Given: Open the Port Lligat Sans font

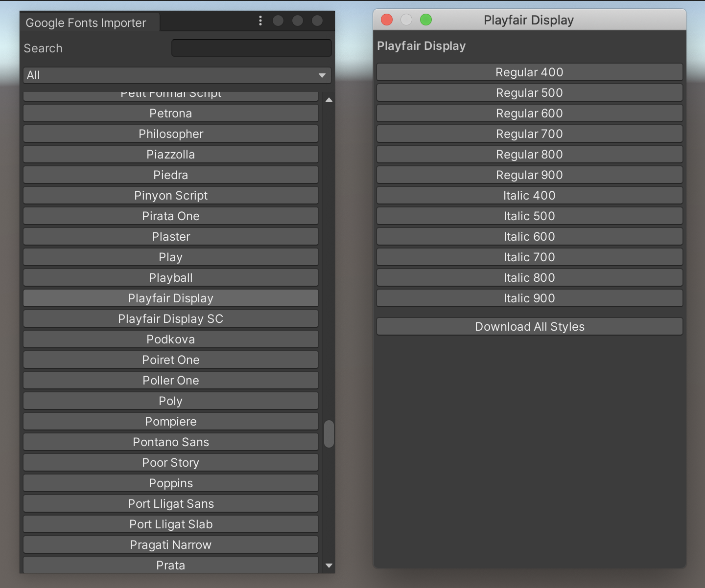Looking at the screenshot, I should (171, 504).
